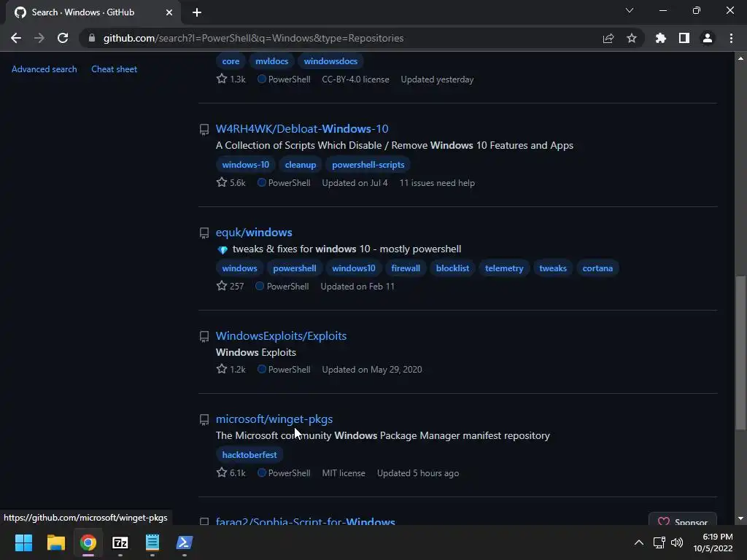
Task: Open File Explorer from the taskbar
Action: coord(55,542)
